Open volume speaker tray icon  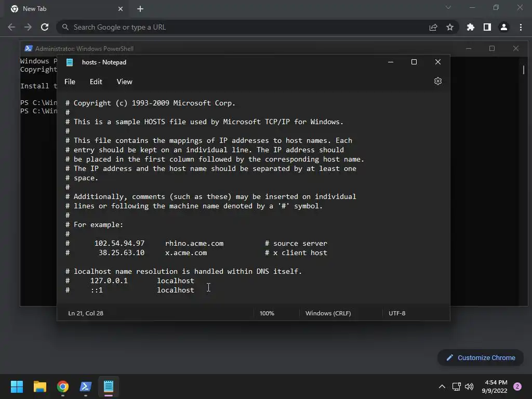point(469,387)
